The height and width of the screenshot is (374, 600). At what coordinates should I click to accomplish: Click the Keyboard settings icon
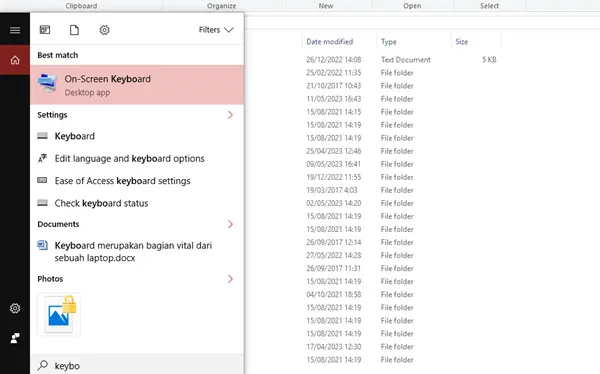(42, 136)
